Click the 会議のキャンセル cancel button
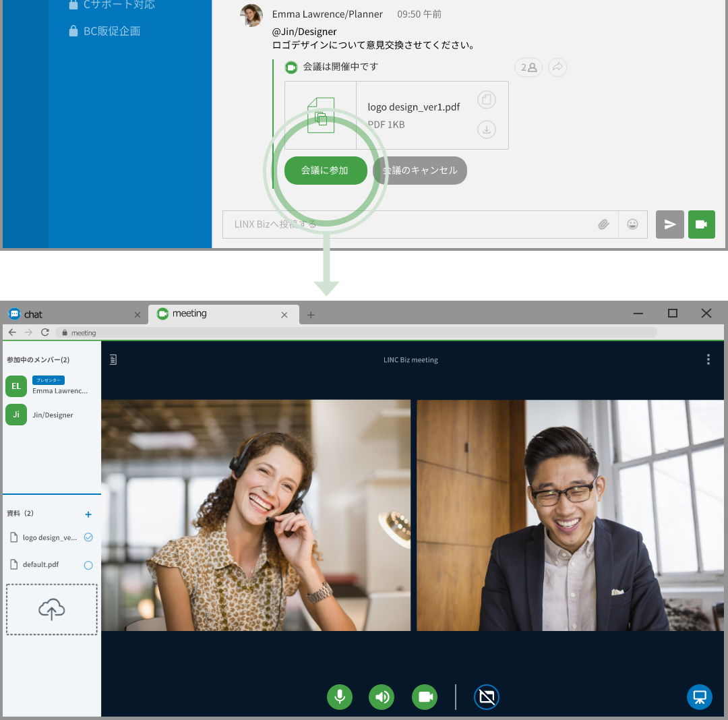The height and width of the screenshot is (720, 728). pos(420,171)
